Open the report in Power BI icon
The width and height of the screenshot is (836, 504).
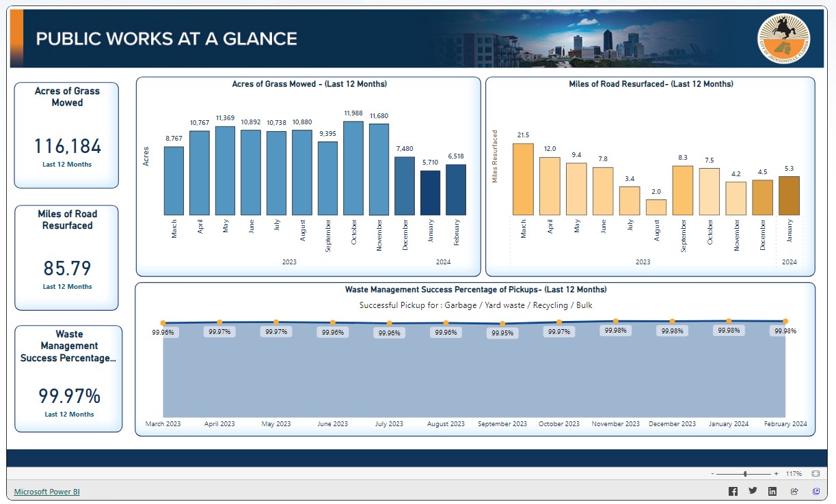[x=815, y=490]
